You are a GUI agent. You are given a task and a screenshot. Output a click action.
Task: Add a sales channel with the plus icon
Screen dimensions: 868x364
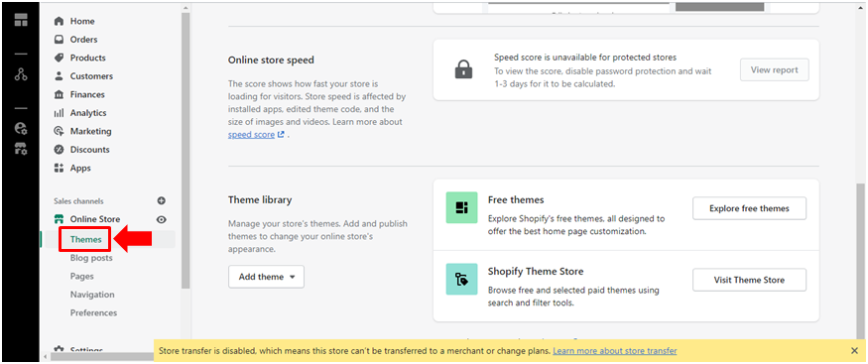(161, 200)
